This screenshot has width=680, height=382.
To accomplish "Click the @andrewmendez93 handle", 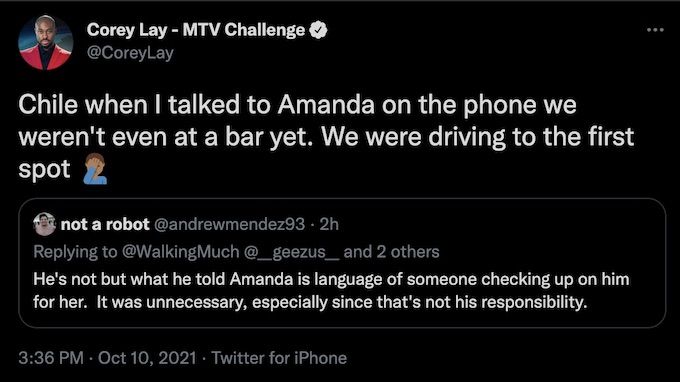I will (x=229, y=224).
